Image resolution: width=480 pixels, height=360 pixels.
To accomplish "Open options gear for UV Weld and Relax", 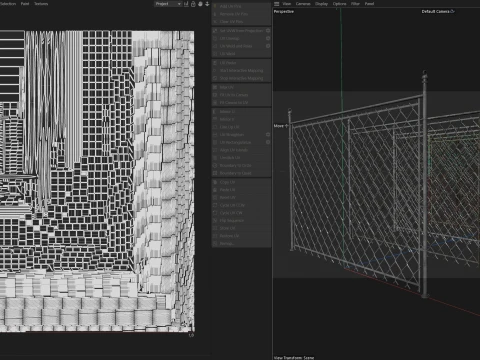I will pos(268,46).
